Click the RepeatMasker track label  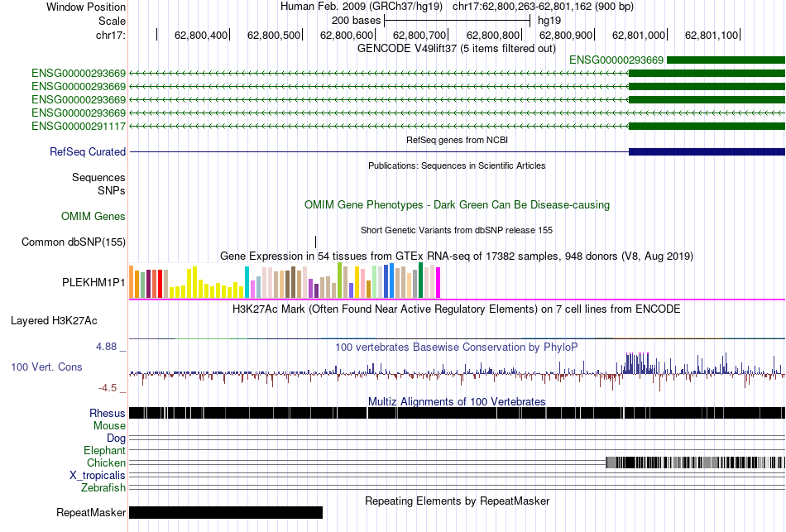tap(91, 513)
